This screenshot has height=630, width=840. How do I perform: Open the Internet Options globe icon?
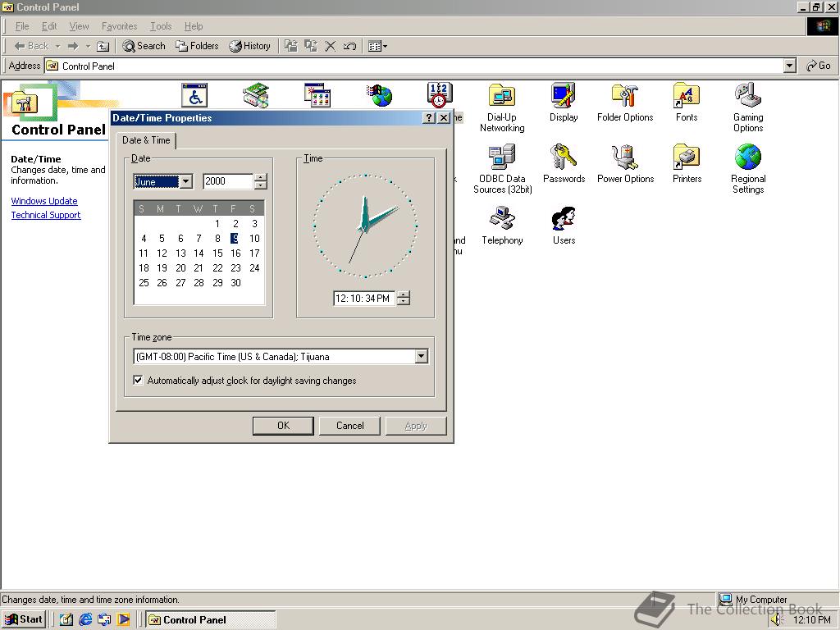pyautogui.click(x=379, y=95)
